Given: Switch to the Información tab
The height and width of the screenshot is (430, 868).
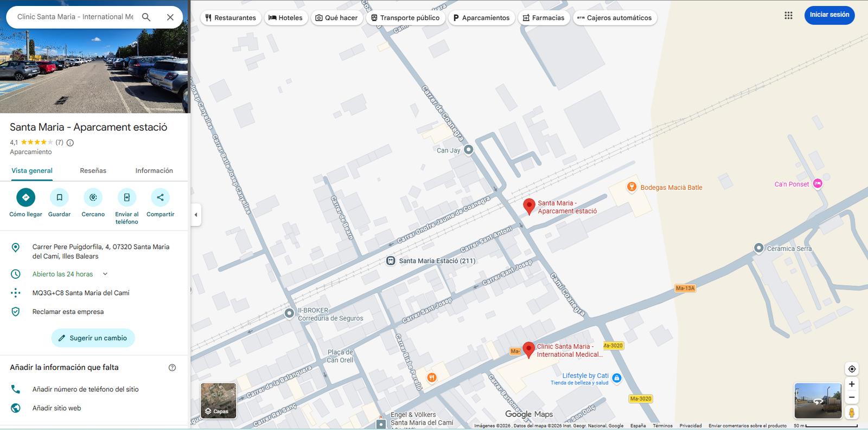Looking at the screenshot, I should pyautogui.click(x=154, y=170).
